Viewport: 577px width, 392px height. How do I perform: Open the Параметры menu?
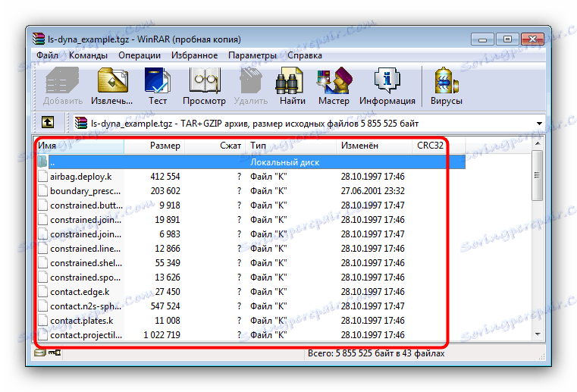click(252, 55)
